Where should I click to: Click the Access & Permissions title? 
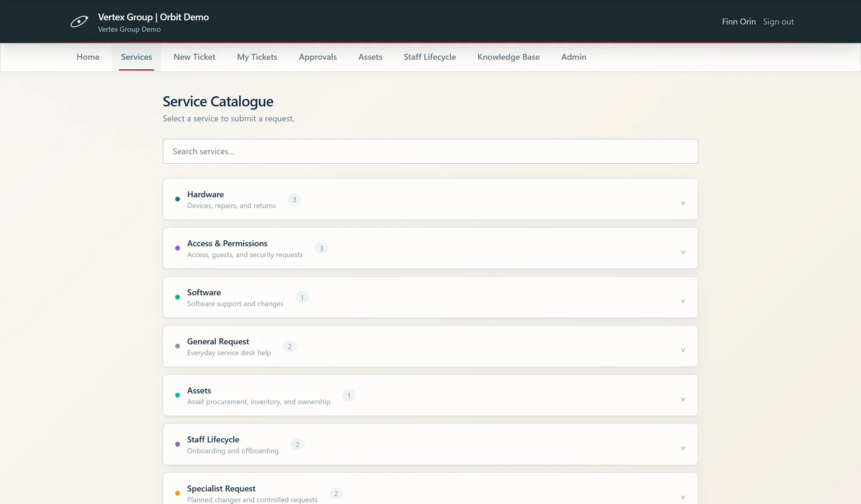coord(227,243)
